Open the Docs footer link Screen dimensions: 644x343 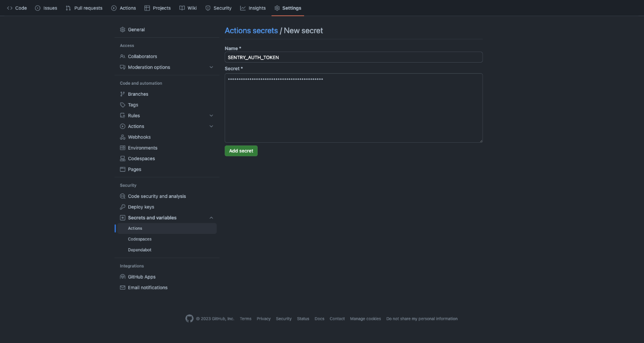(x=319, y=319)
